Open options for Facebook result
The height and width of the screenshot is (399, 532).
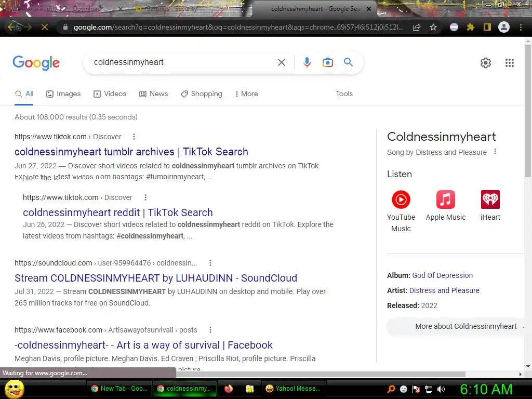(210, 330)
